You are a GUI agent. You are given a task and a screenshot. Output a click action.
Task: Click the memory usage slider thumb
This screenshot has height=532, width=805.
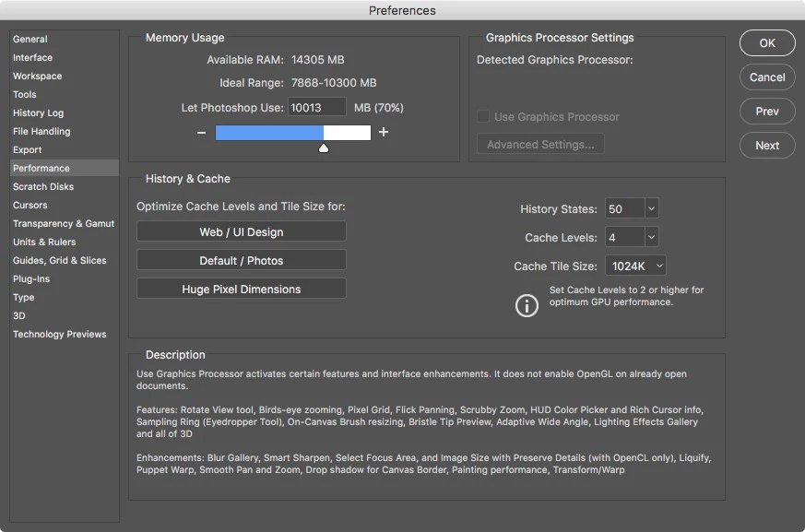click(324, 148)
